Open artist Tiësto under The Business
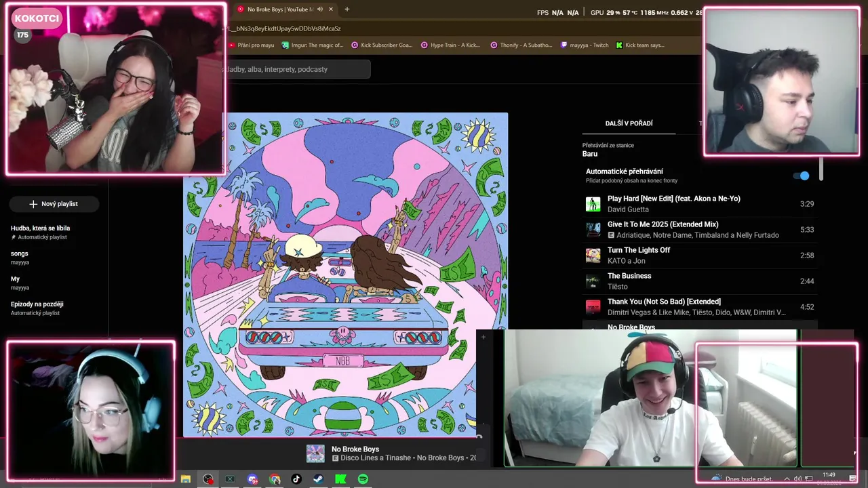The height and width of the screenshot is (488, 868). tap(617, 287)
